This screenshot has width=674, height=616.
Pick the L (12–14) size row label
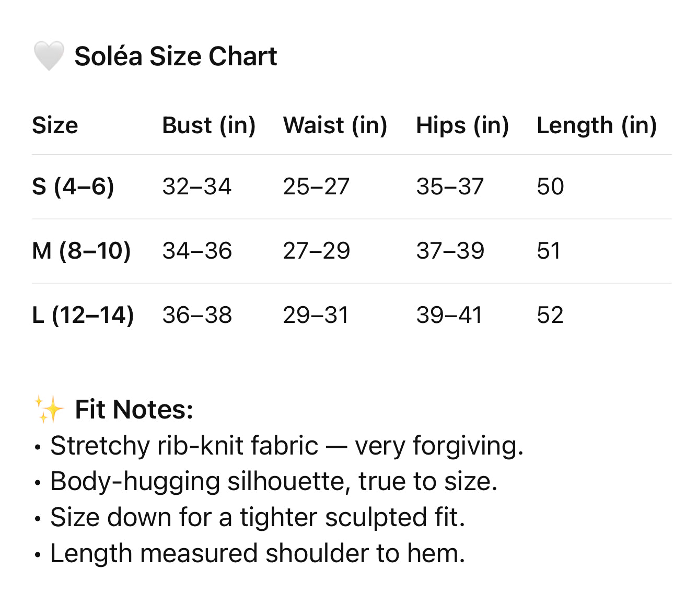[83, 315]
